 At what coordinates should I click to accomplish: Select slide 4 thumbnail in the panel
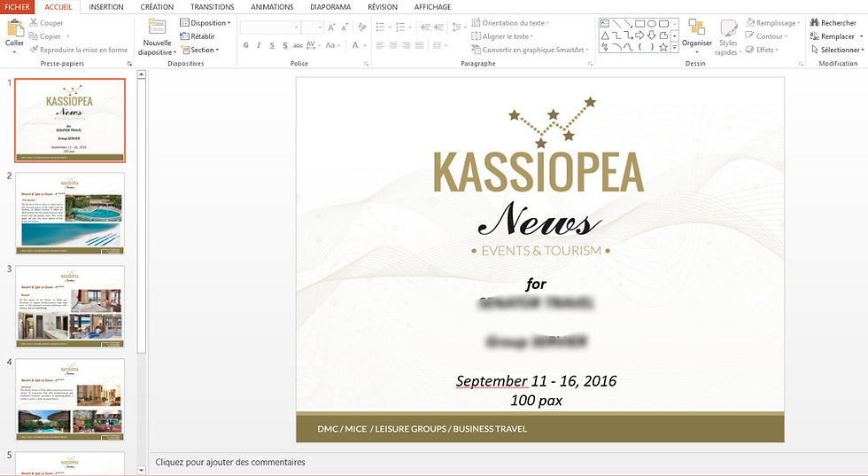(x=70, y=400)
